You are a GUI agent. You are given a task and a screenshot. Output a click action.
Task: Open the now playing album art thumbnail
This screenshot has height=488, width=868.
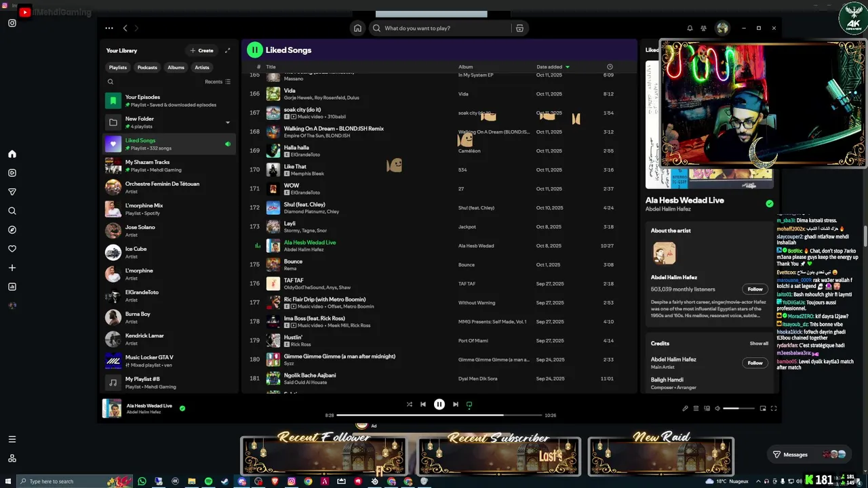click(x=112, y=408)
